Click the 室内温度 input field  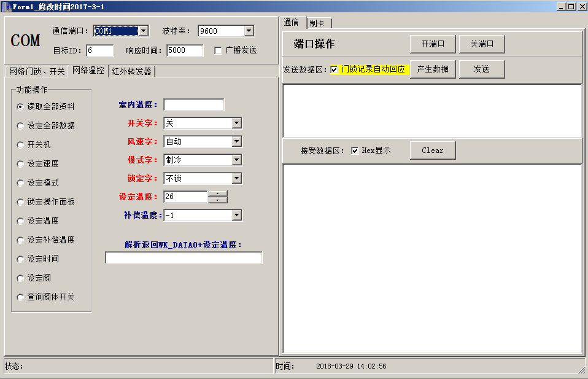click(193, 105)
